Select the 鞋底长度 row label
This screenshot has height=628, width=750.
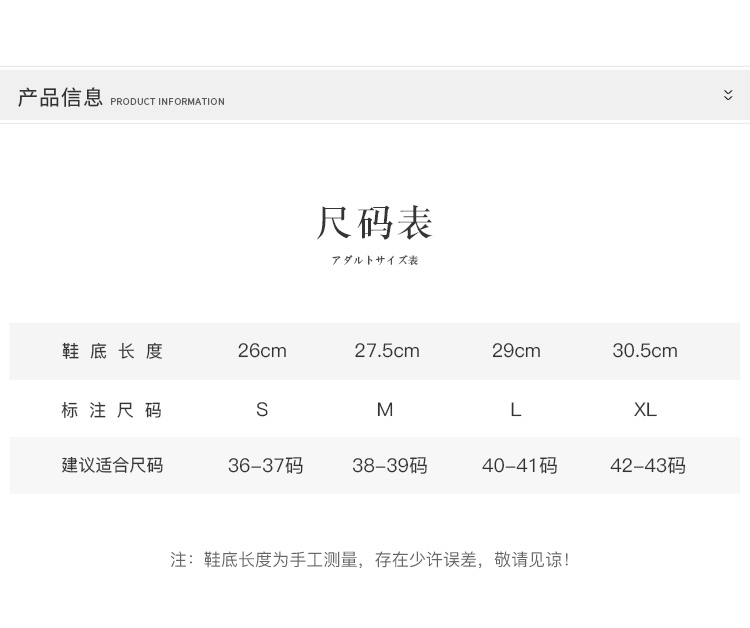coord(112,351)
